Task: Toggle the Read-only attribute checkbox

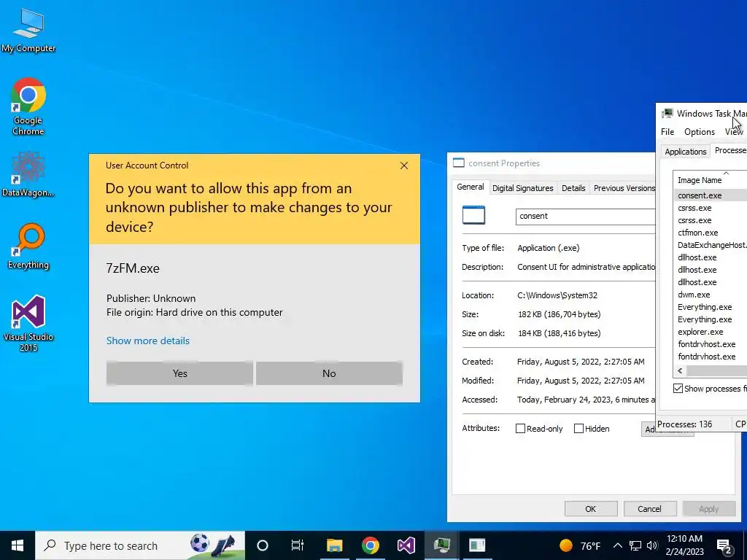Action: coord(520,429)
